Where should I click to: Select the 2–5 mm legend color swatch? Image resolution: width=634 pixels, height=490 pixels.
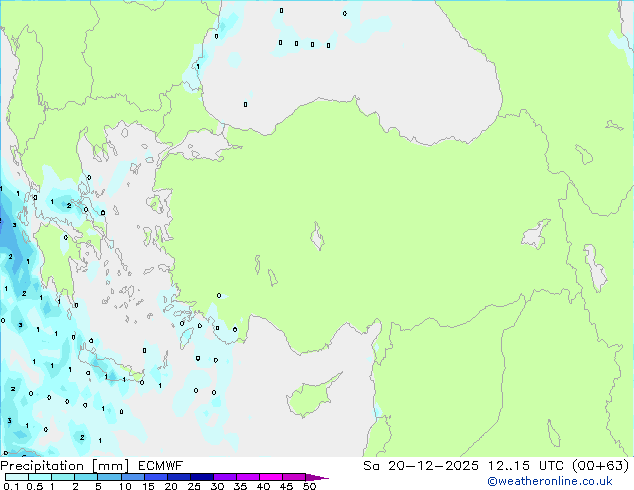click(86, 477)
